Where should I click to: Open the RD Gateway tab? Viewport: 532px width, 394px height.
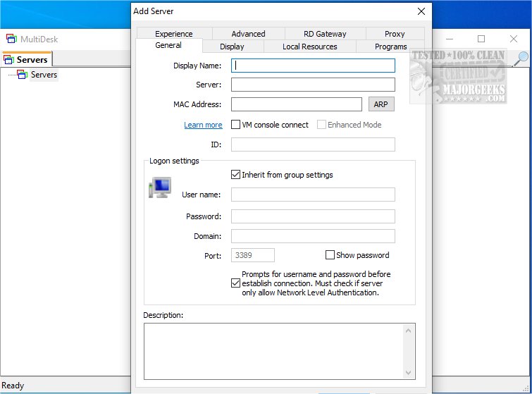(325, 34)
